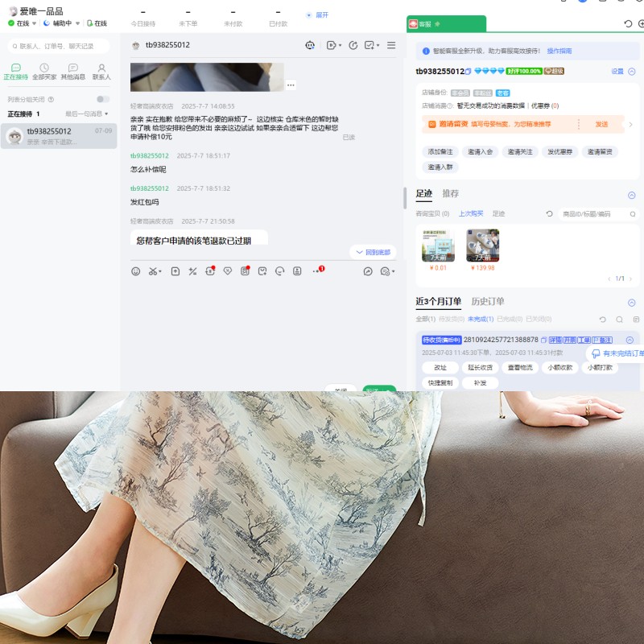The image size is (644, 644).
Task: Click the 发优惠券 button
Action: coord(559,152)
